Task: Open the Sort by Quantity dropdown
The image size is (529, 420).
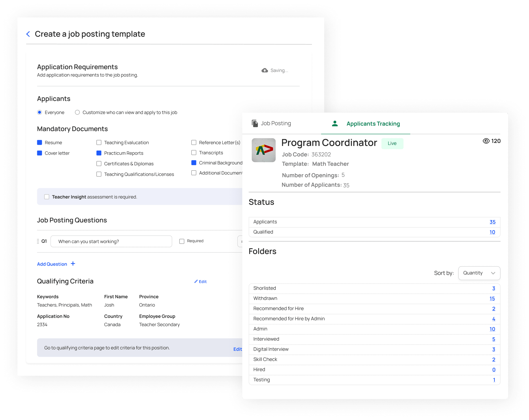Action: tap(479, 273)
